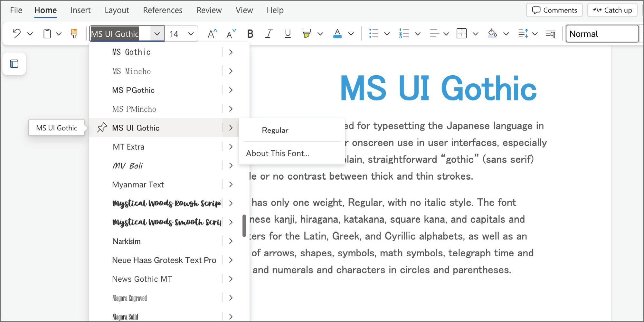Select the Format Painter brush
The width and height of the screenshot is (644, 322).
tap(74, 33)
